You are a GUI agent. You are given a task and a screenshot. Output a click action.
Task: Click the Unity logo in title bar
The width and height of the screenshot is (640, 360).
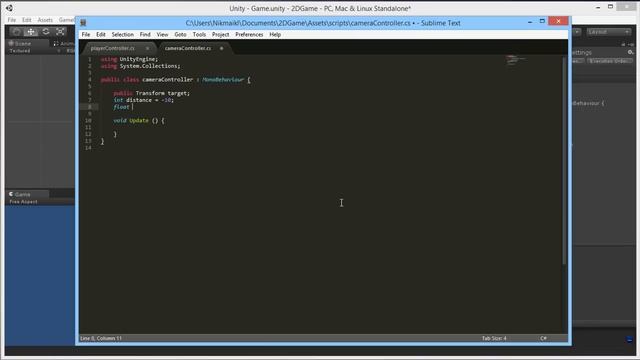[9, 8]
